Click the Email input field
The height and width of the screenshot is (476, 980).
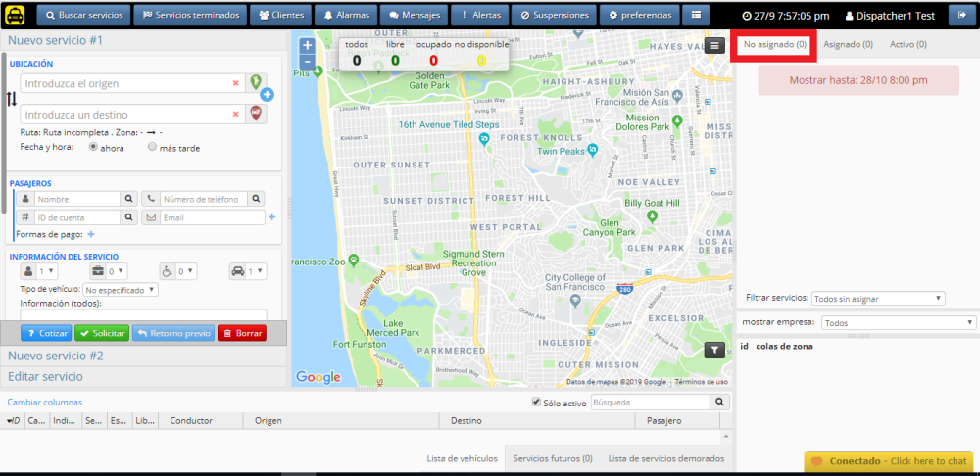click(x=213, y=217)
